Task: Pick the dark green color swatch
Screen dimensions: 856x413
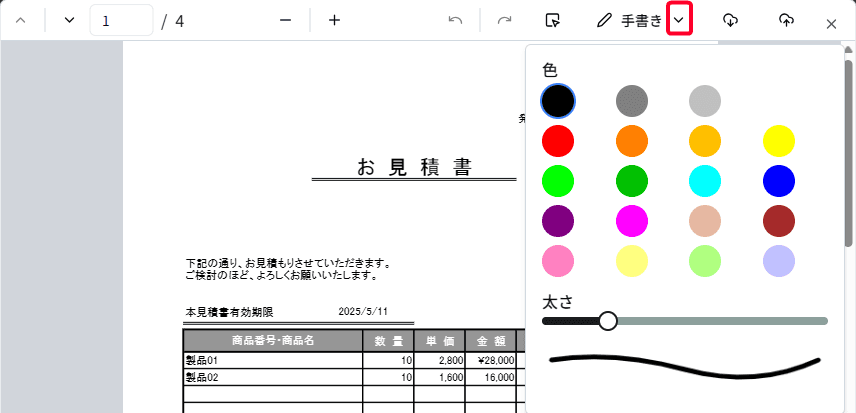Action: (x=632, y=181)
